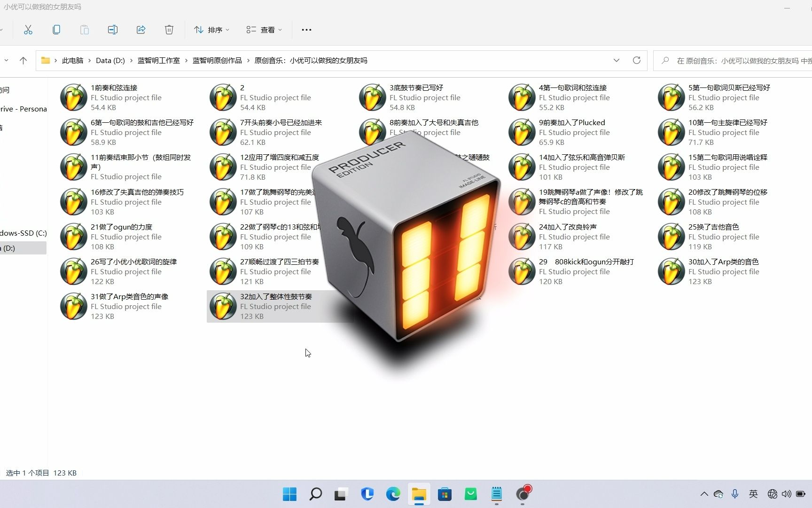The width and height of the screenshot is (812, 508).
Task: Click the Cut scissors icon
Action: pyautogui.click(x=28, y=30)
